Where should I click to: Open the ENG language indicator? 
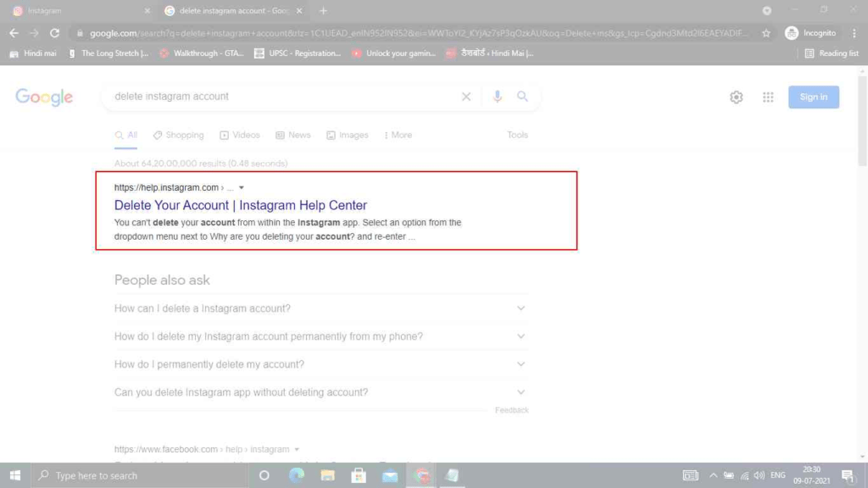(778, 475)
